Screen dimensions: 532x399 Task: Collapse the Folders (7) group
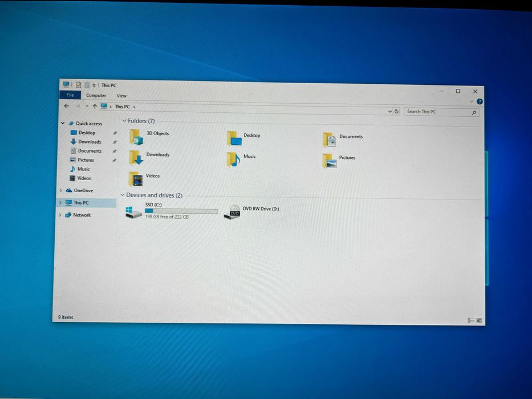[124, 121]
